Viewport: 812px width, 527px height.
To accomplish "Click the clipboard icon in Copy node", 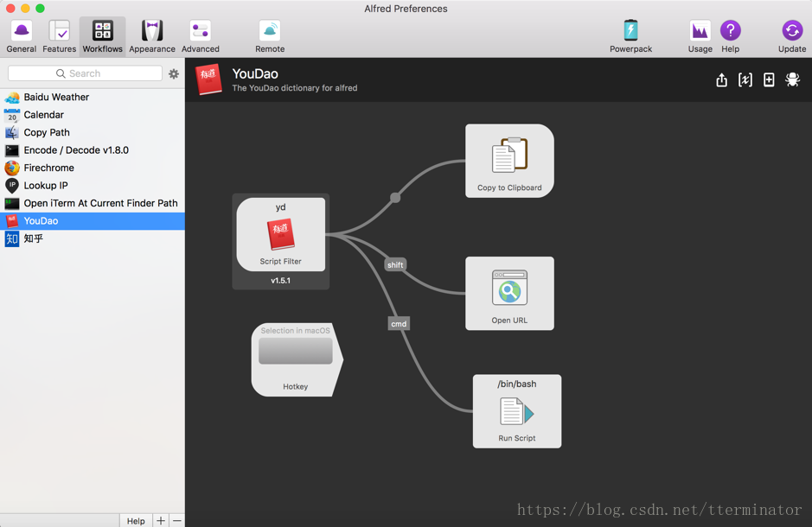I will [x=509, y=155].
